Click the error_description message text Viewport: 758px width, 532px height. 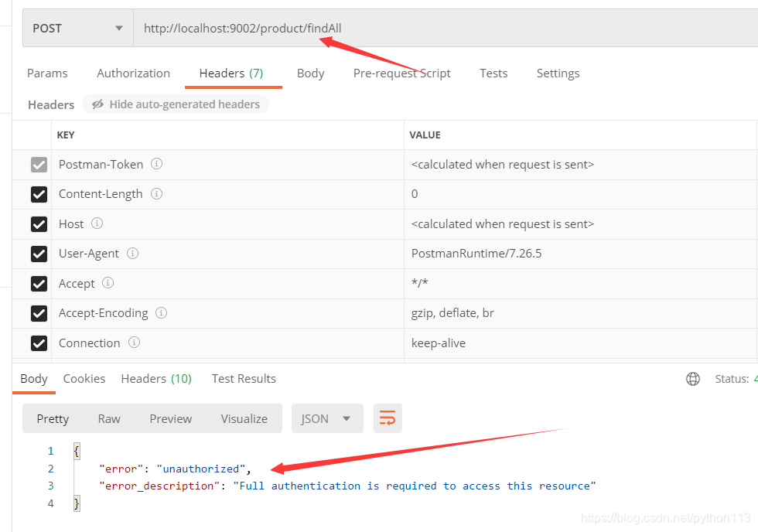[415, 486]
